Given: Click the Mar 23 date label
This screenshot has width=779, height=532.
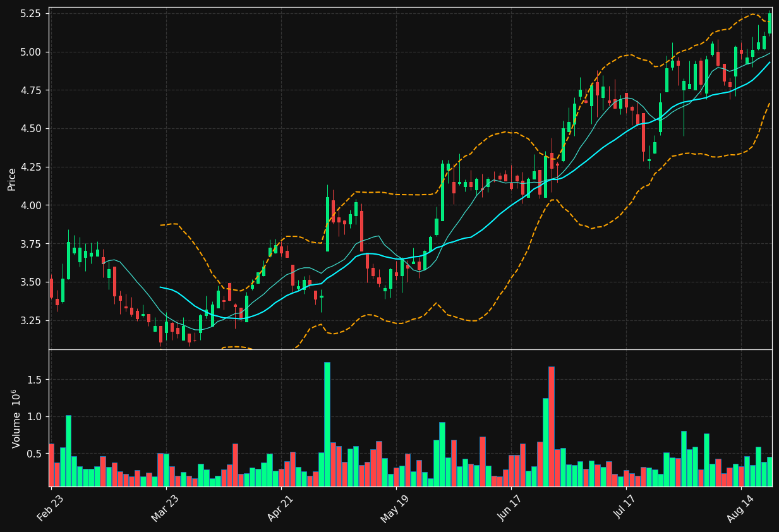Looking at the screenshot, I should pos(165,509).
